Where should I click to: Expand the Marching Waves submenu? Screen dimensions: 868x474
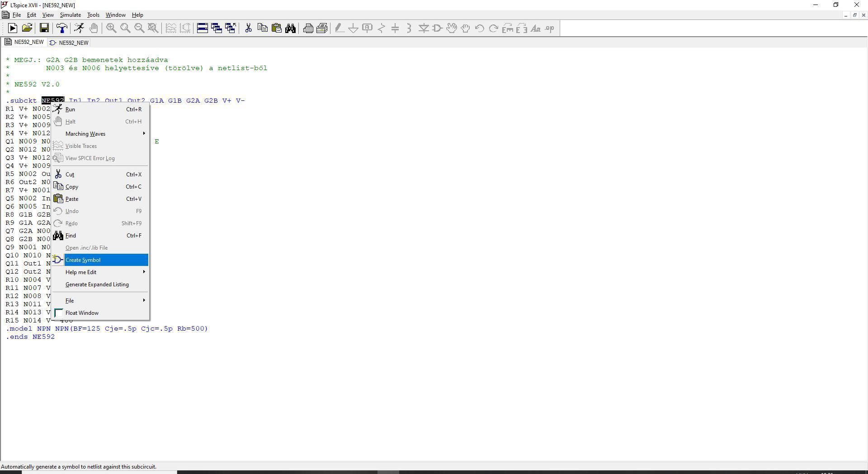coord(100,134)
